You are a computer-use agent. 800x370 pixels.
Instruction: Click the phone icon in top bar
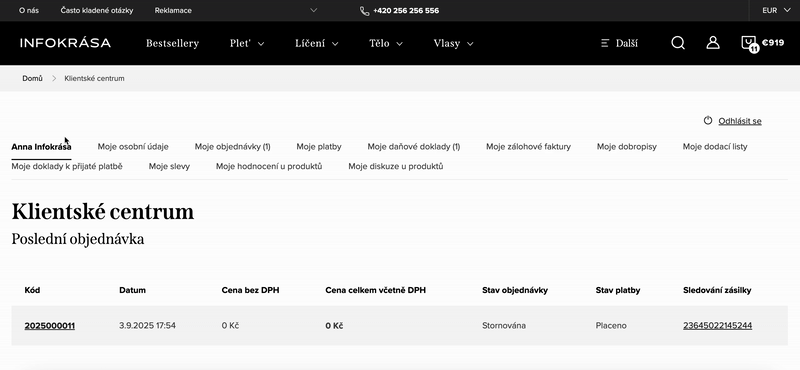click(364, 11)
